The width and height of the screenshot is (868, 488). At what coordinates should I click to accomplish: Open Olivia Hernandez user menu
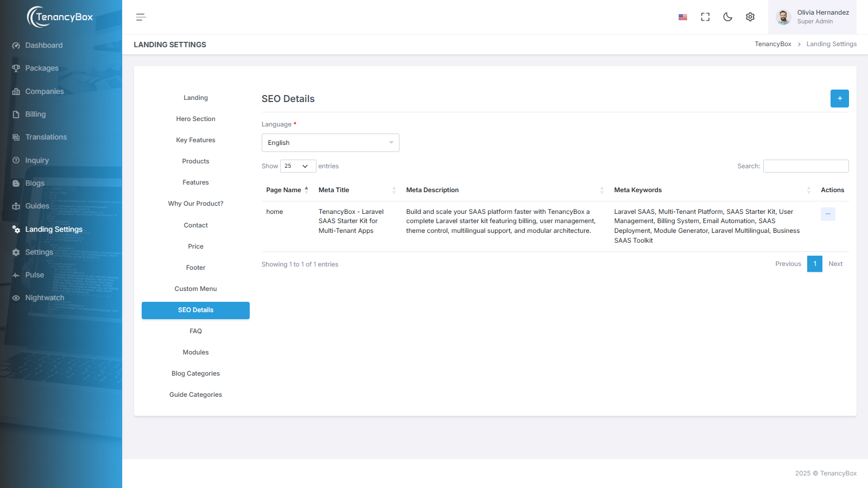[x=812, y=17]
